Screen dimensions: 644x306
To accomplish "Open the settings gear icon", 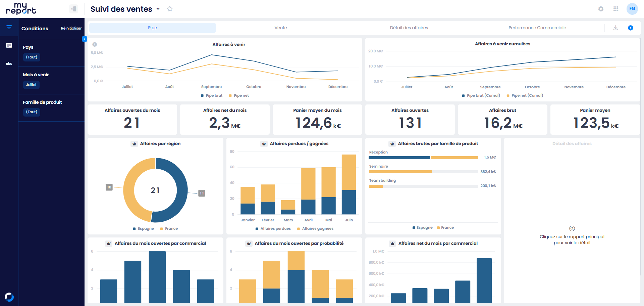I will pyautogui.click(x=601, y=9).
